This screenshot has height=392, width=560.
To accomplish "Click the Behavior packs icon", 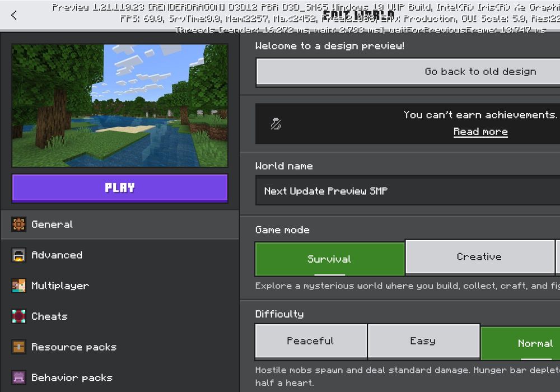I will [x=18, y=377].
